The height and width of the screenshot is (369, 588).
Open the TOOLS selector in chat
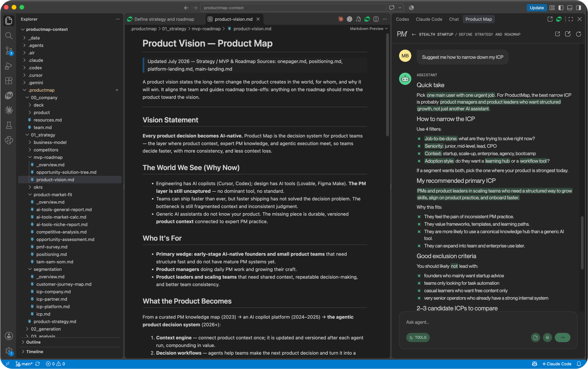[x=418, y=337]
